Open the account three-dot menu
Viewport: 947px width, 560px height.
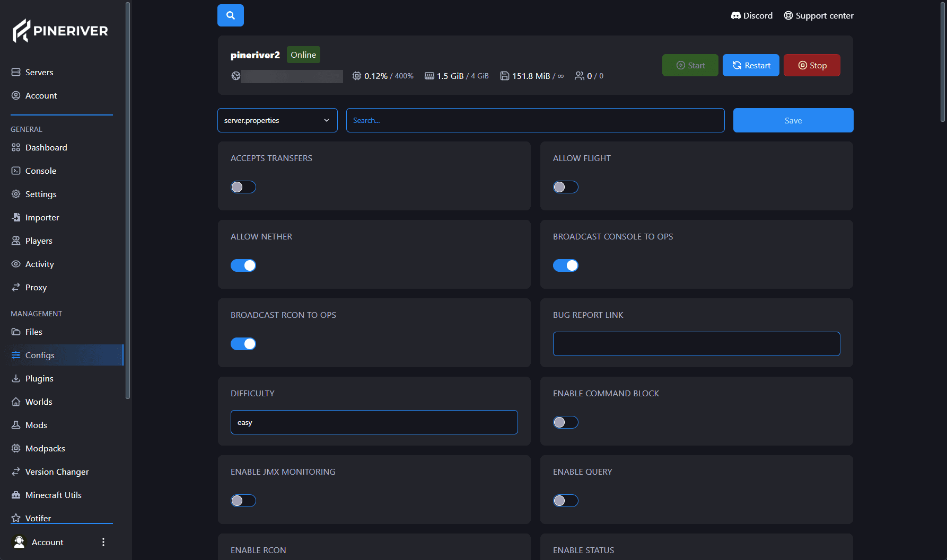[103, 542]
